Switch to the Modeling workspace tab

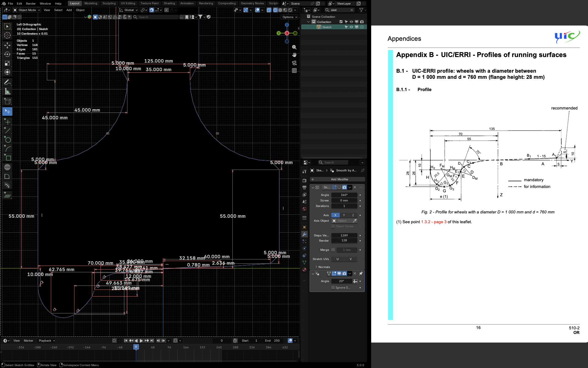(91, 3)
